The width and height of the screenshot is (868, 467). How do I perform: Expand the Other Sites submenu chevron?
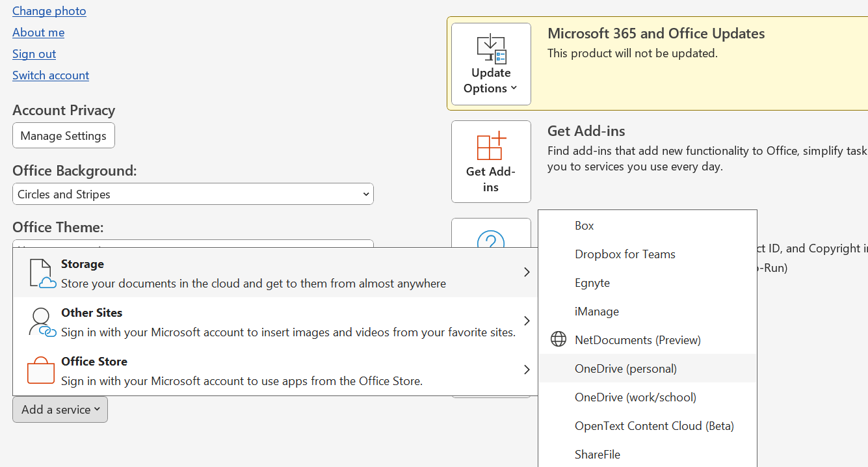coord(527,321)
